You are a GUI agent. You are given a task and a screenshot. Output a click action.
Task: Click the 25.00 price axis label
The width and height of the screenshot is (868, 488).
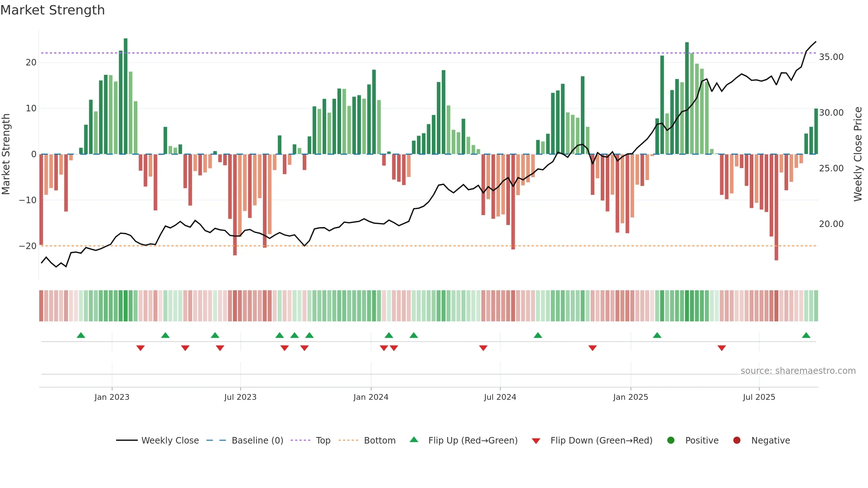point(831,168)
